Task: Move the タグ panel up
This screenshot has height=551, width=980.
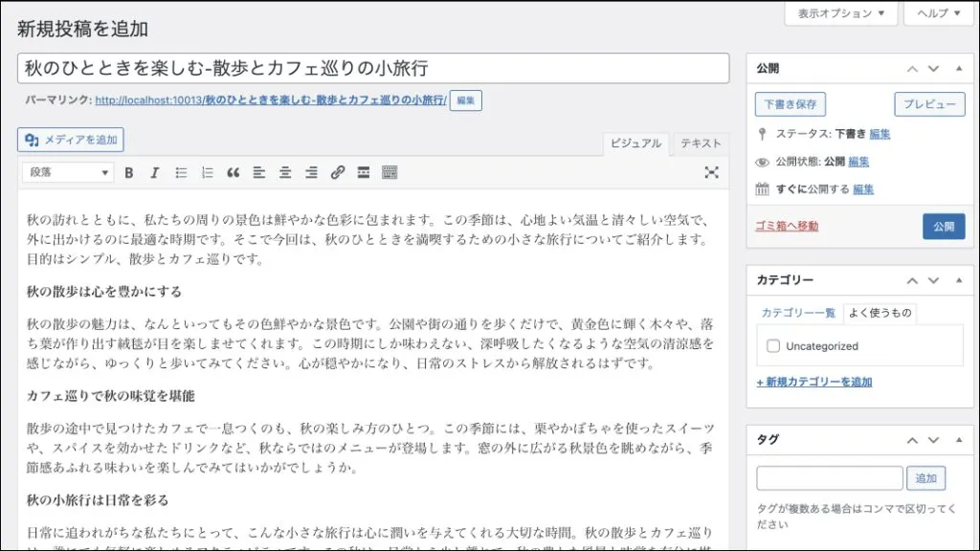Action: pyautogui.click(x=912, y=440)
